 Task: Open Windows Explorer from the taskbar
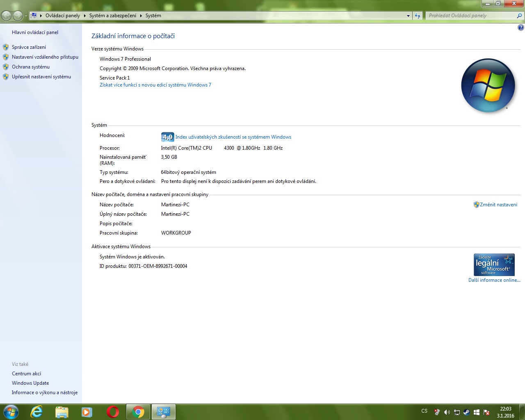(x=62, y=412)
